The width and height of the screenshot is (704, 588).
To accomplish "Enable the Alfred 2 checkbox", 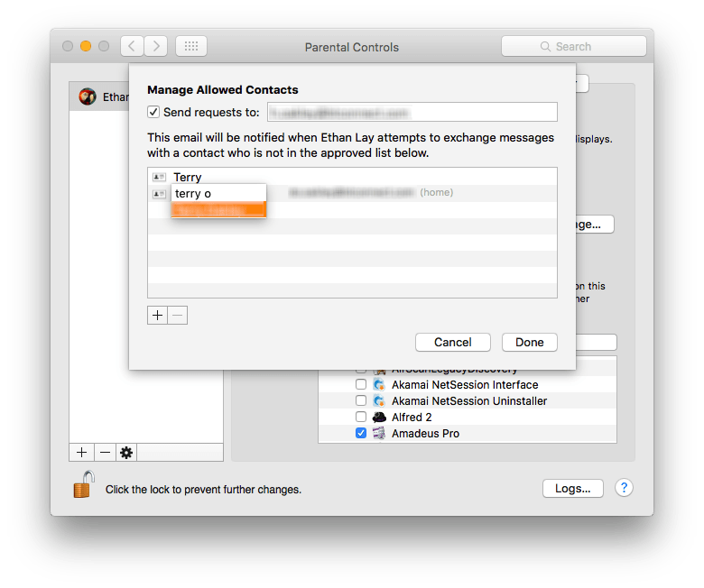I will pyautogui.click(x=361, y=418).
